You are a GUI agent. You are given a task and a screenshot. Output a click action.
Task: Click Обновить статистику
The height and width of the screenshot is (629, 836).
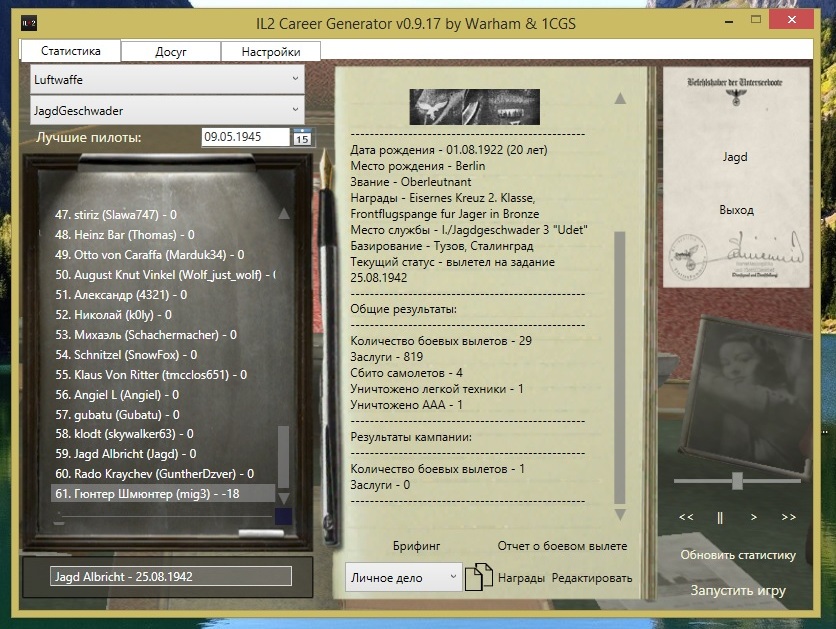click(738, 555)
